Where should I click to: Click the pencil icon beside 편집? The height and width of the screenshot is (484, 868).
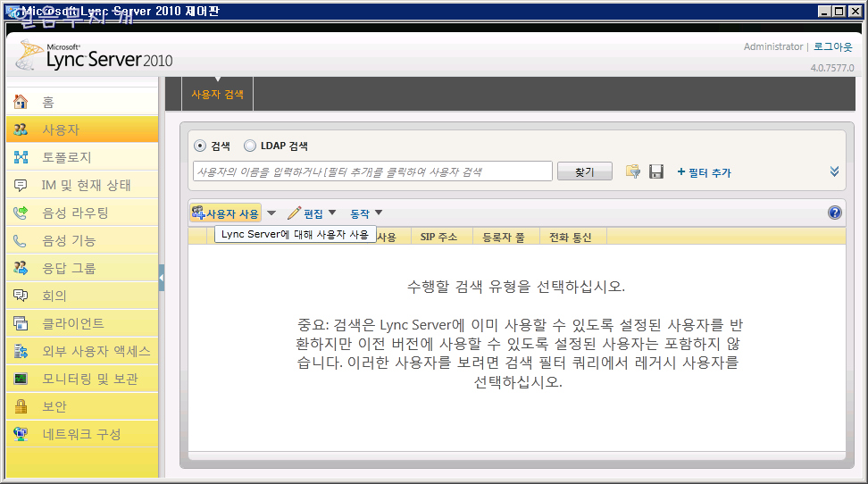tap(294, 213)
